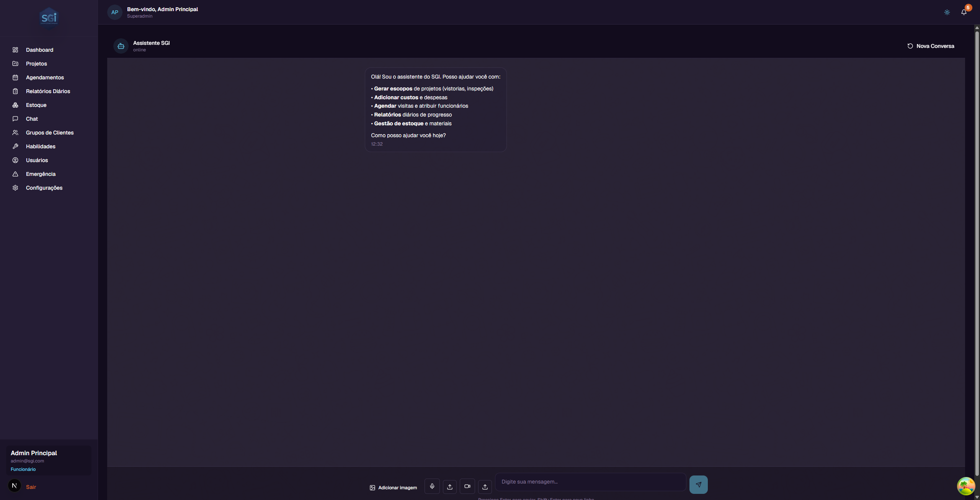Open Agendamentos calendar entry

(x=45, y=77)
